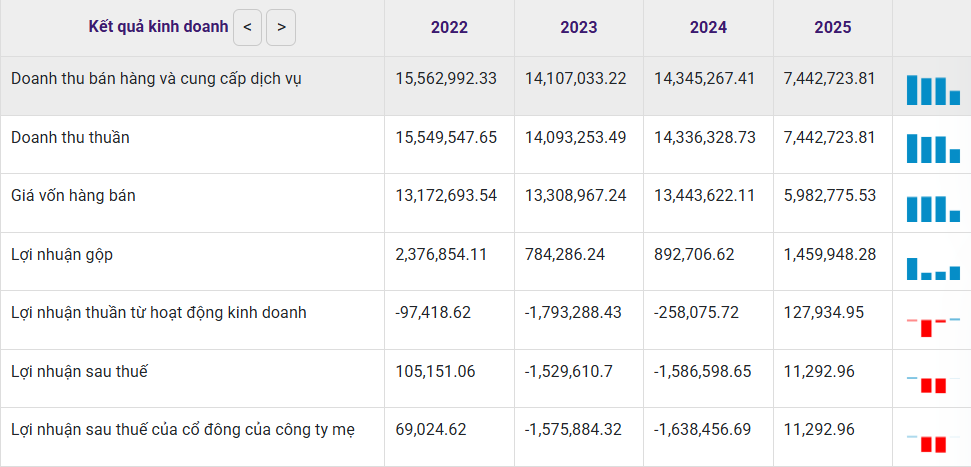Select the 2022 column header

click(449, 28)
